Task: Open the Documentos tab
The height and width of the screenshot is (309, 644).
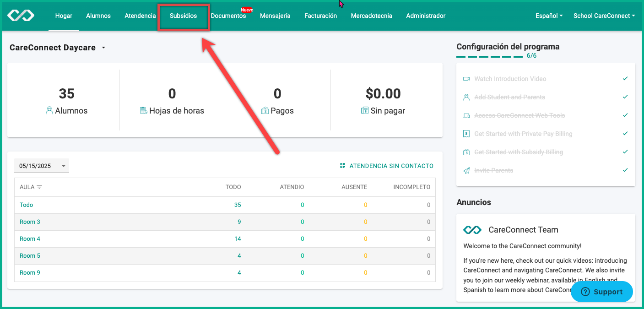Action: pos(228,16)
